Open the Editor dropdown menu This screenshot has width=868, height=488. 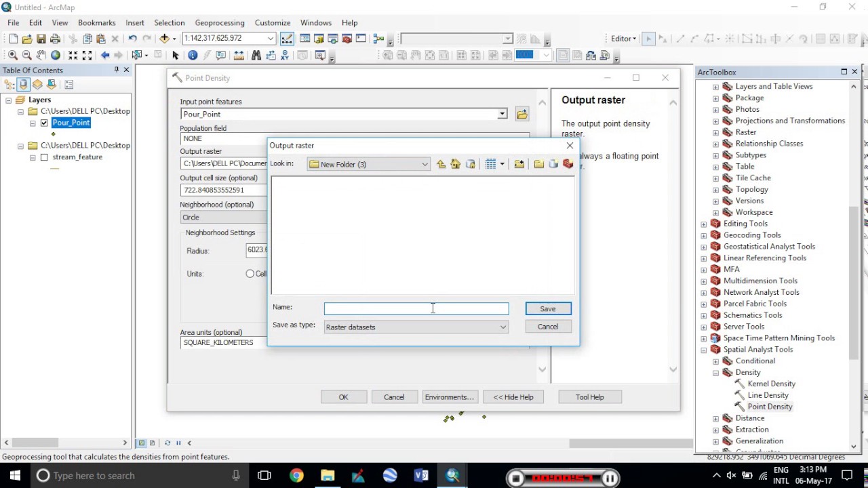pyautogui.click(x=623, y=39)
